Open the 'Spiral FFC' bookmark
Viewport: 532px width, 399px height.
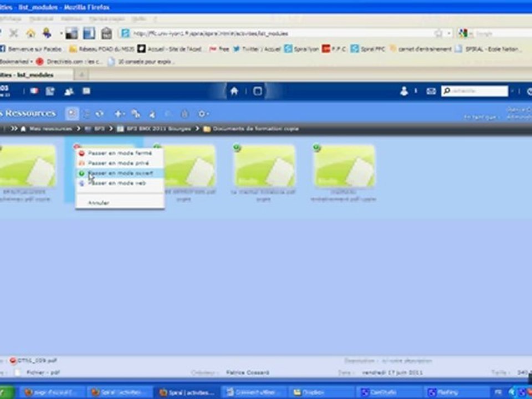point(368,49)
